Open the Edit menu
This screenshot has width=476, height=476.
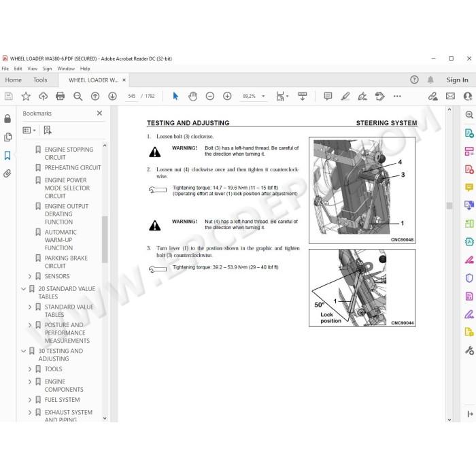pos(18,69)
